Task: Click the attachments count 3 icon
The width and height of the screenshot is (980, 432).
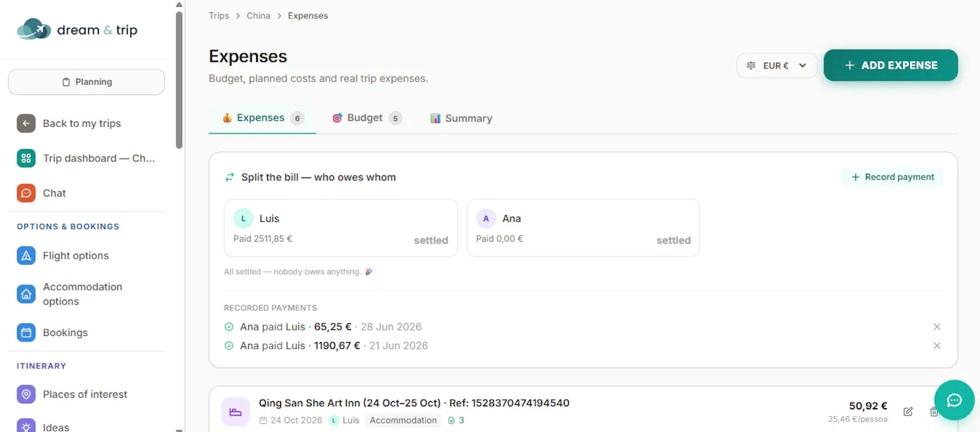Action: pyautogui.click(x=456, y=420)
